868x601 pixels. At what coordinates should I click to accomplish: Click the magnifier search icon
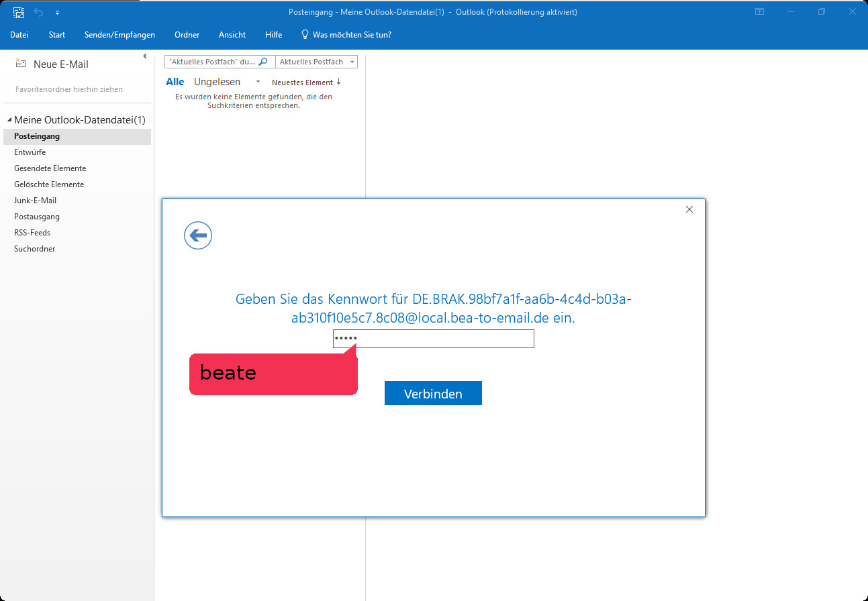click(263, 62)
